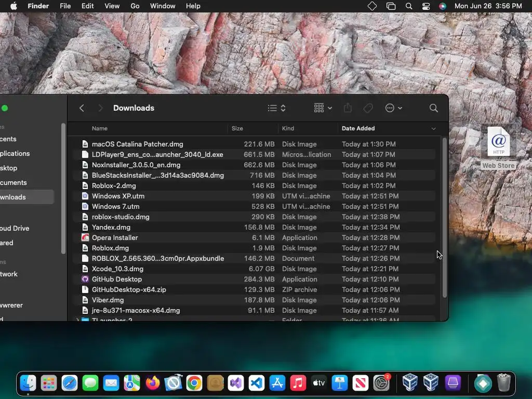This screenshot has height=399, width=532.
Task: Select macOS Catalina Patcher.dmg file
Action: 255,144
